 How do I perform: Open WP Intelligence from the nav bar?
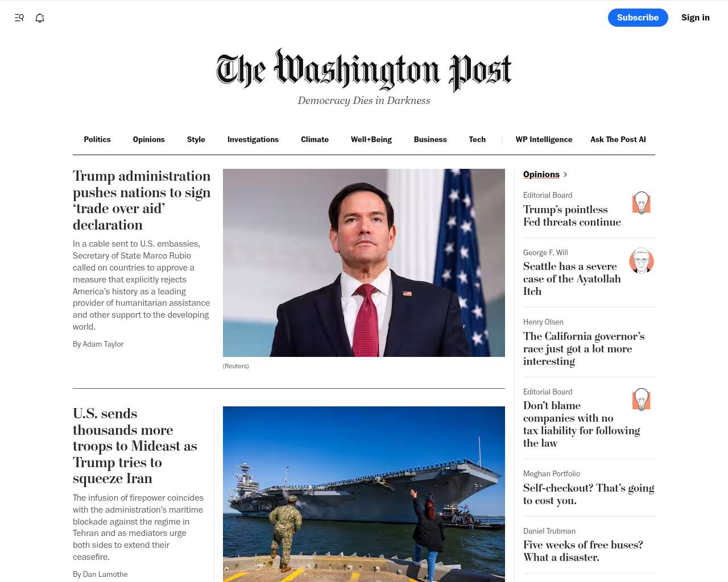click(544, 139)
